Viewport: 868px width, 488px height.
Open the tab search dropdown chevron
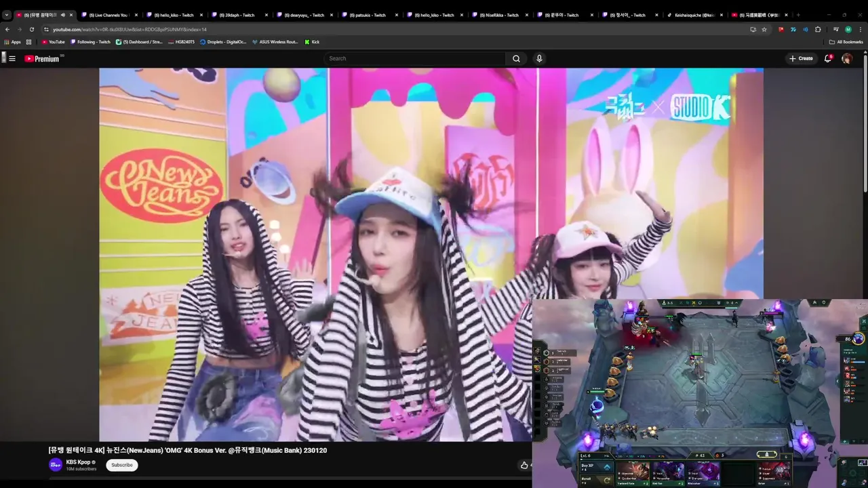coord(7,15)
